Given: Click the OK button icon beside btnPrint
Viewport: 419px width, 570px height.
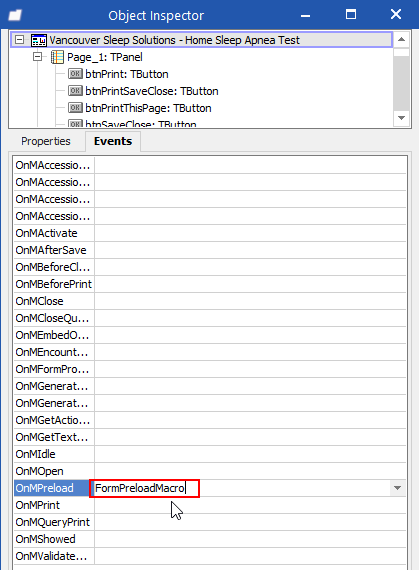Looking at the screenshot, I should tap(75, 74).
